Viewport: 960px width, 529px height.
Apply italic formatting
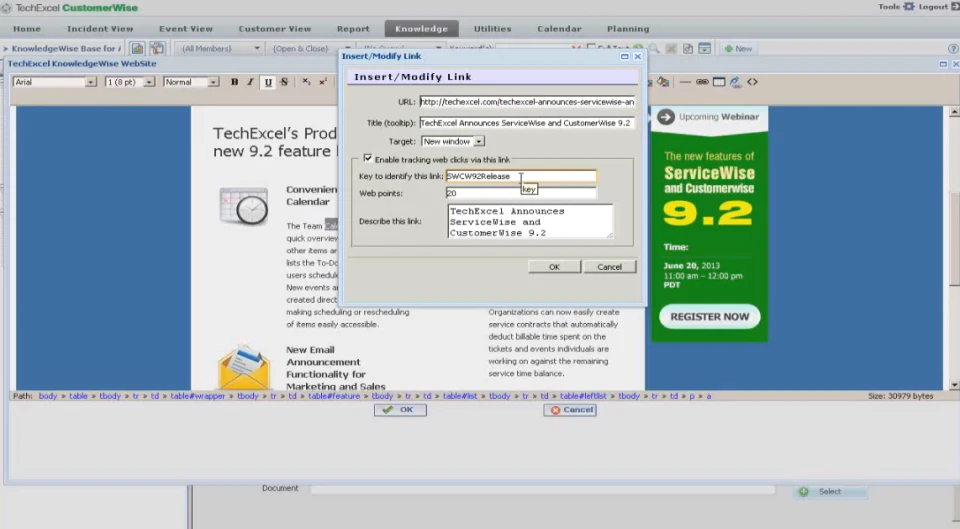point(250,82)
